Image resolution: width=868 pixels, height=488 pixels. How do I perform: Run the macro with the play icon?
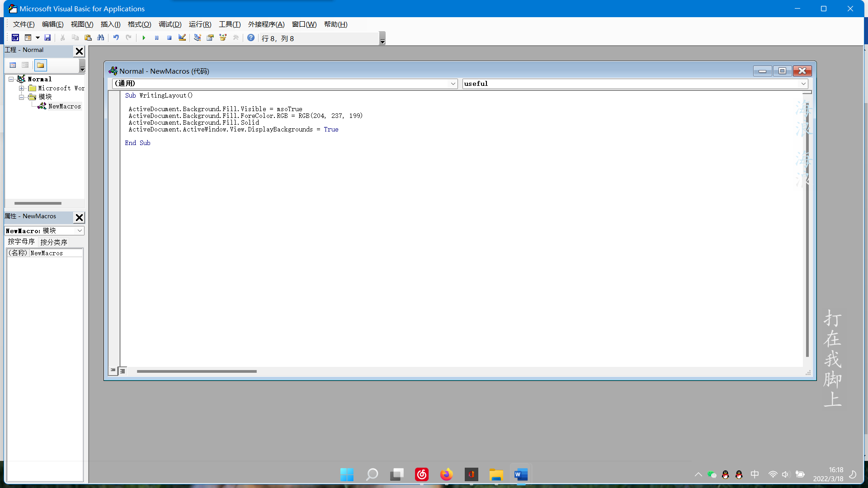click(144, 38)
